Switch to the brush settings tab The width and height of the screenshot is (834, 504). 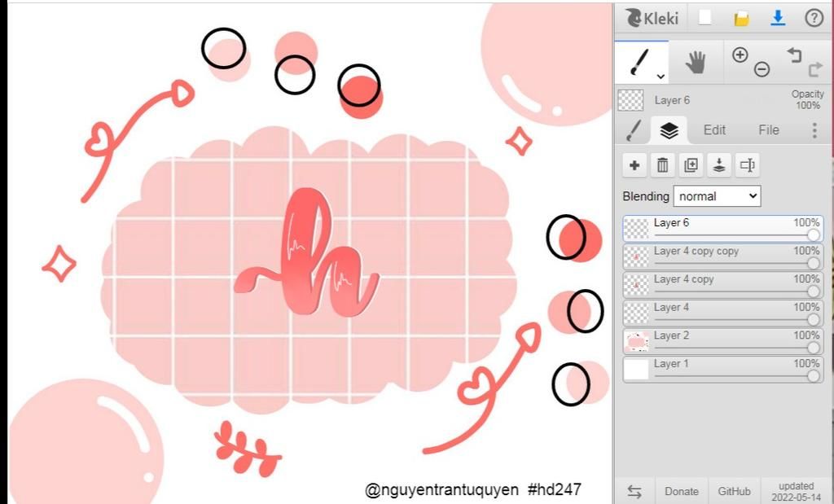point(634,130)
